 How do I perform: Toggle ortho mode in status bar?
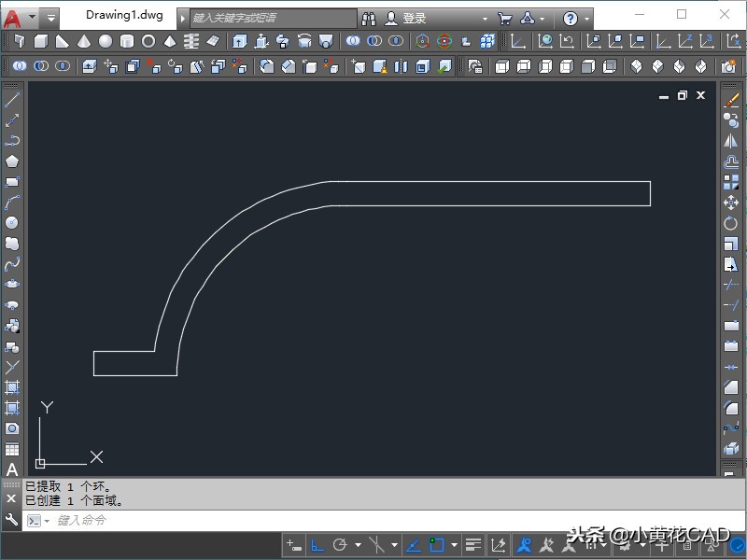click(x=317, y=545)
